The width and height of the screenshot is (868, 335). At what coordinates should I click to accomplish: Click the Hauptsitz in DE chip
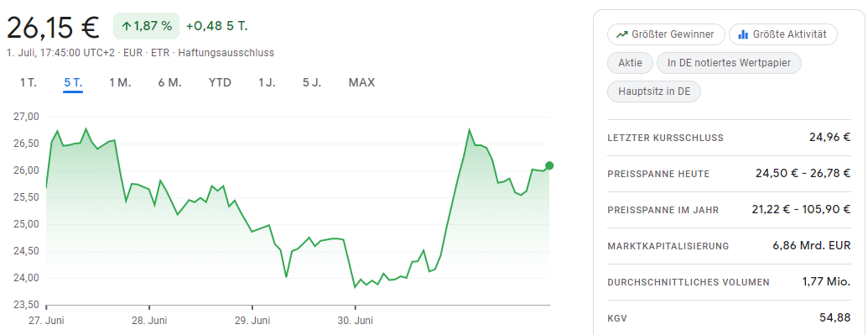point(654,92)
